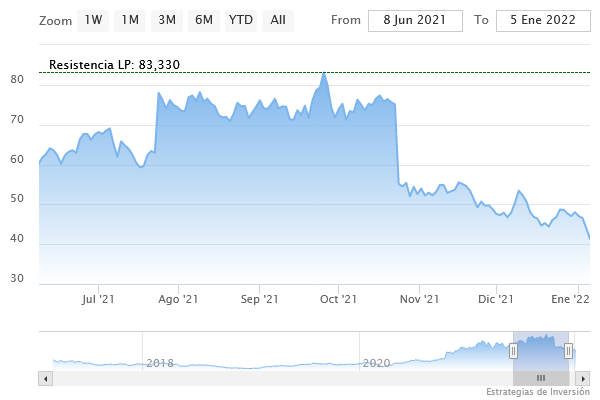Image resolution: width=600 pixels, height=400 pixels.
Task: Click the navigator right range handle
Action: pyautogui.click(x=568, y=350)
